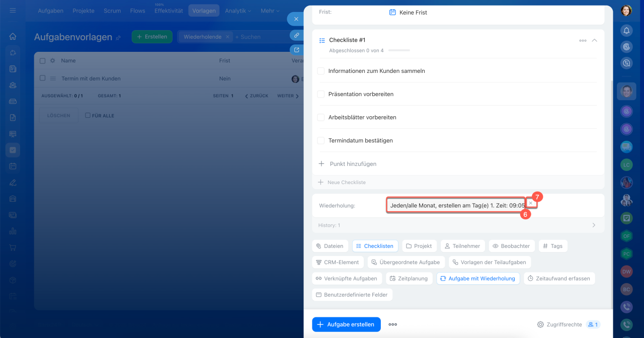
Task: Open the Analytik dropdown menu
Action: (x=238, y=11)
